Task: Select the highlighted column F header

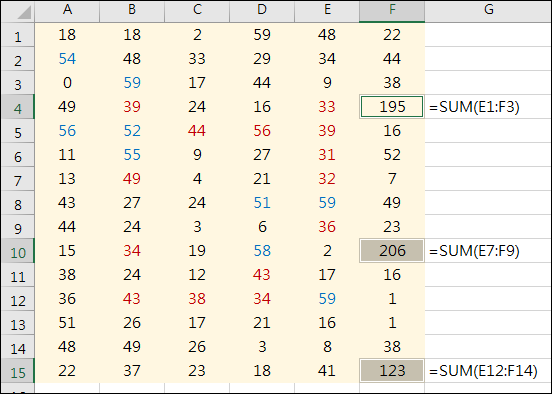Action: [392, 11]
